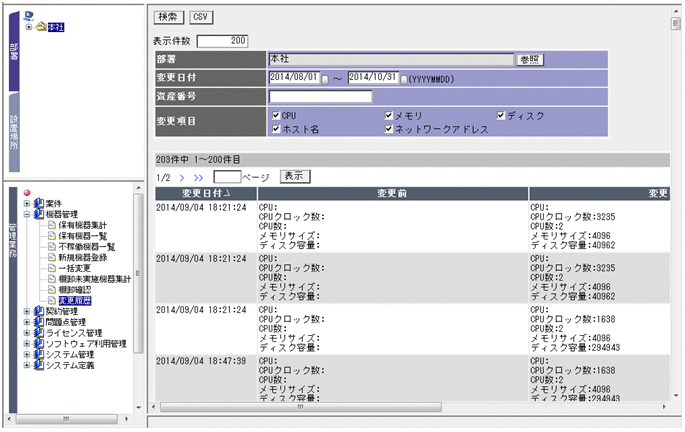685x432 pixels.
Task: Click the page icon beside 保有機器一覧
Action: pos(52,236)
